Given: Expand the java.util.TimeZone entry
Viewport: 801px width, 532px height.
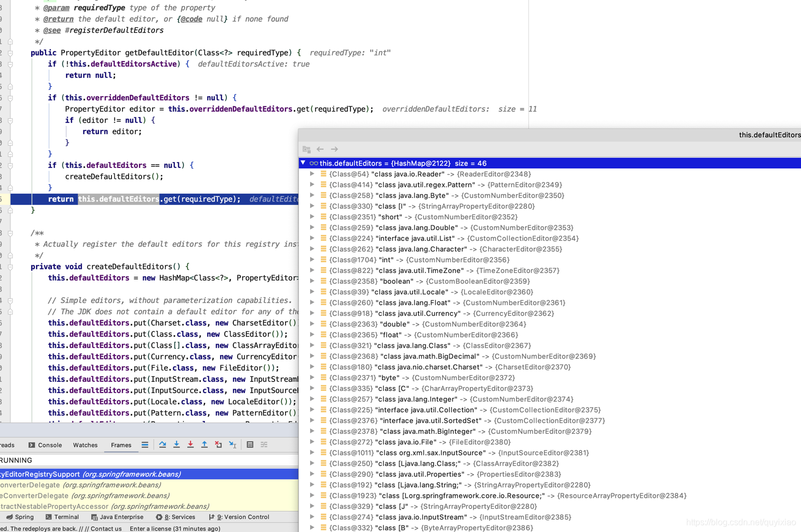Looking at the screenshot, I should coord(312,270).
